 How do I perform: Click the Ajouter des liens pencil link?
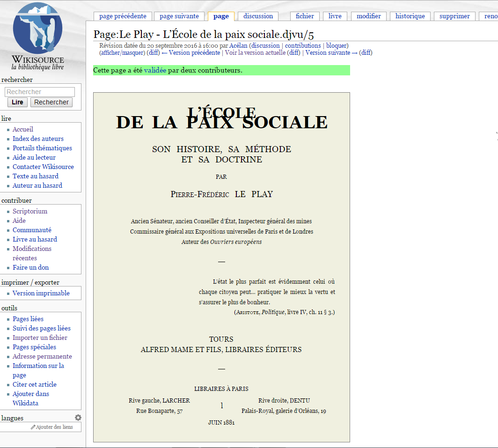tap(52, 427)
